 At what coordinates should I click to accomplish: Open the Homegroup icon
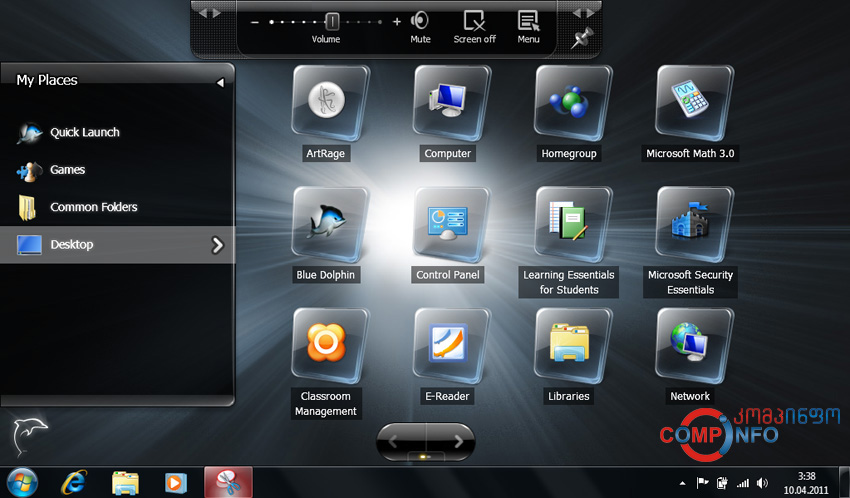coord(572,102)
